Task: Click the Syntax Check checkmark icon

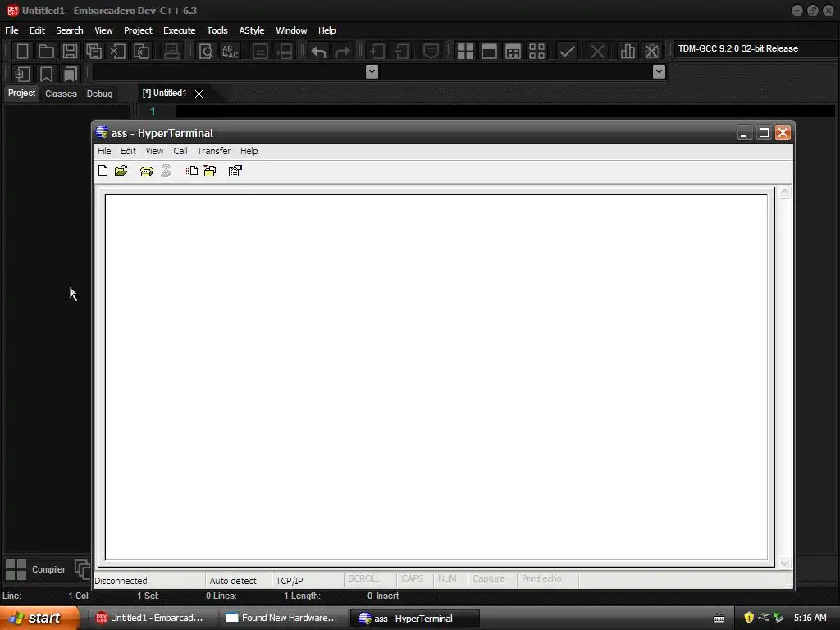Action: pyautogui.click(x=567, y=52)
